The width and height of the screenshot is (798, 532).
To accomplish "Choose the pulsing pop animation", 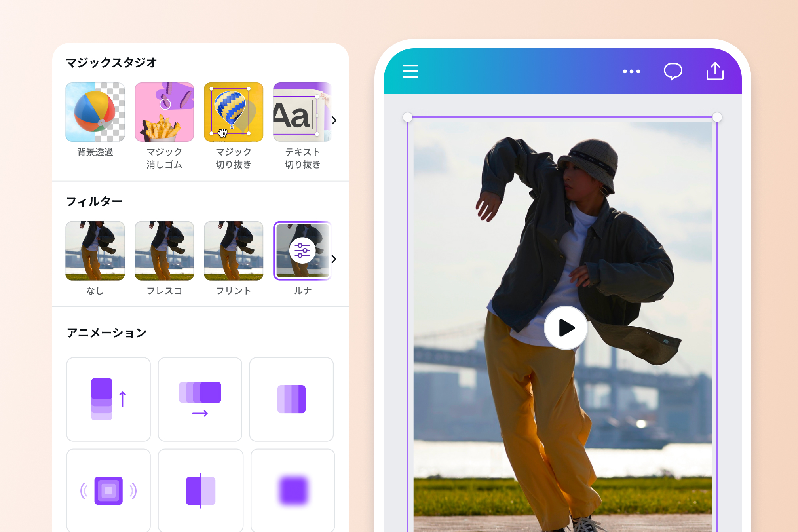I will click(108, 491).
